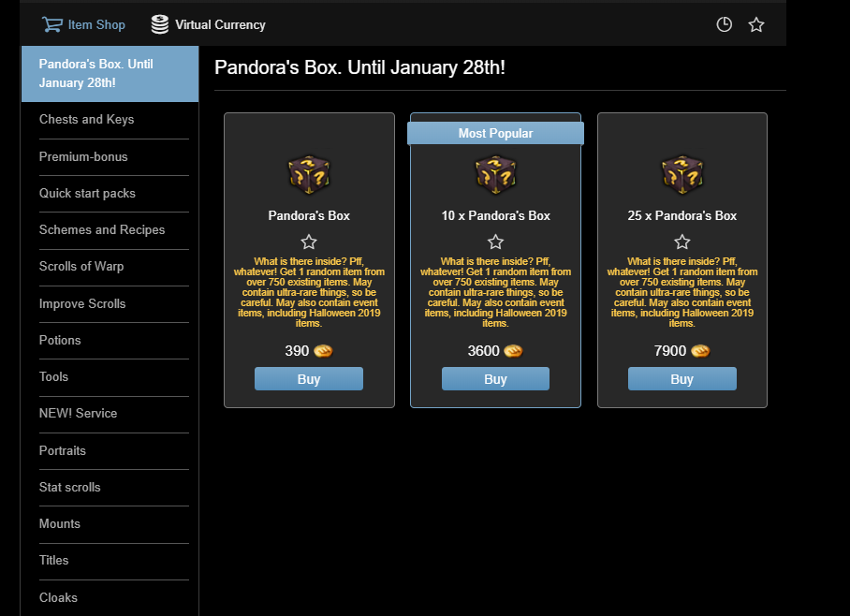Open Tools category

point(114,377)
